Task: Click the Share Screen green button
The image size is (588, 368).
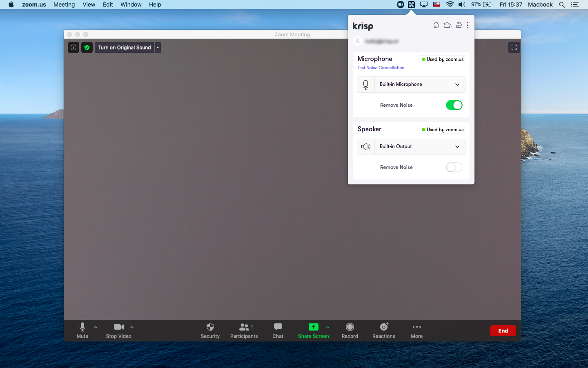Action: click(x=313, y=330)
